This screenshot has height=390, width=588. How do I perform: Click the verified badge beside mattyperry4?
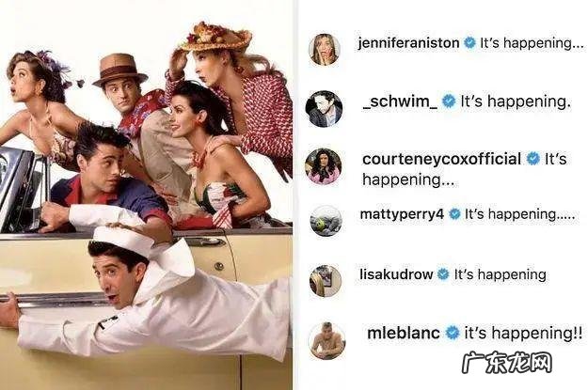point(454,214)
